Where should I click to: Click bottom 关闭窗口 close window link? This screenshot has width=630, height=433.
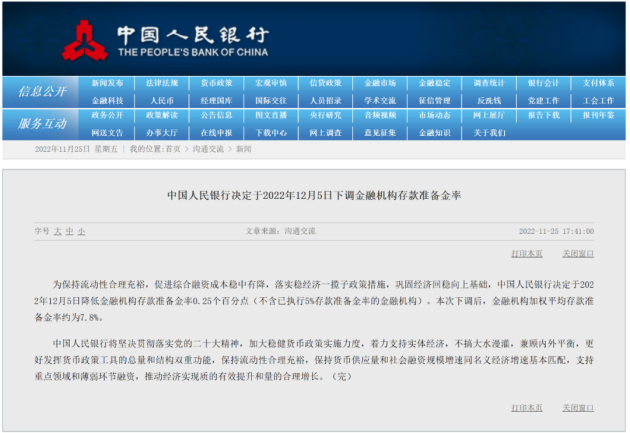578,407
